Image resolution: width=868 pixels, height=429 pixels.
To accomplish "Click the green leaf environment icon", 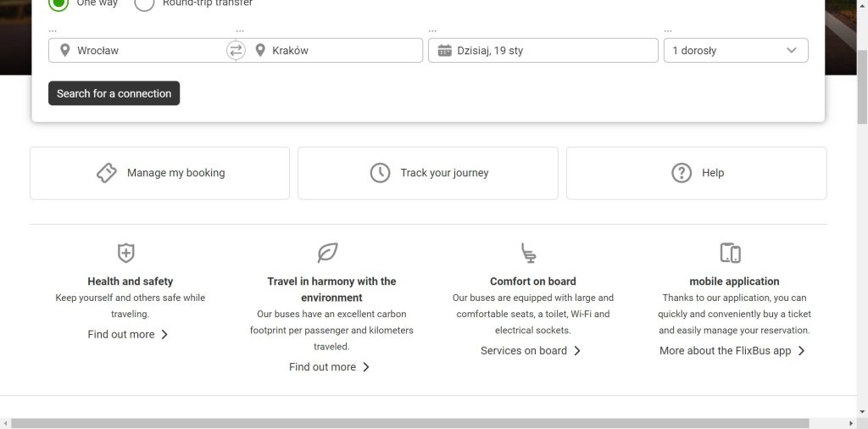I will point(327,253).
